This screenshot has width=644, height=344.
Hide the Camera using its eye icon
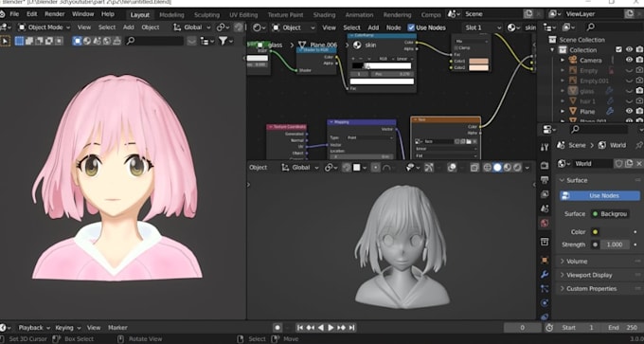click(x=629, y=60)
